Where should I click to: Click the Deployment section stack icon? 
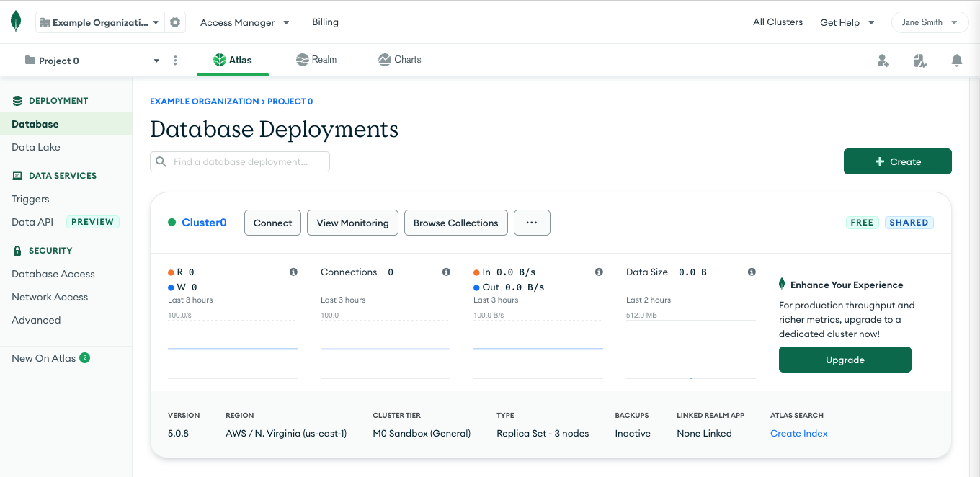[17, 101]
